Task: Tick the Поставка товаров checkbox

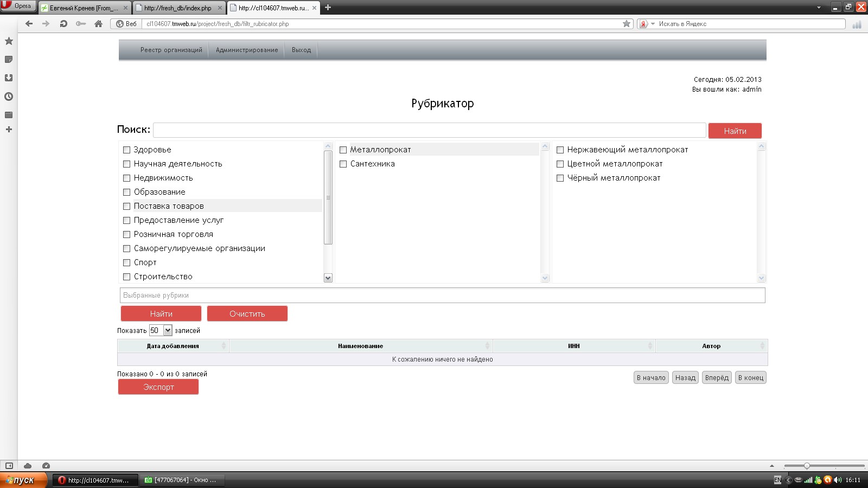Action: coord(127,207)
